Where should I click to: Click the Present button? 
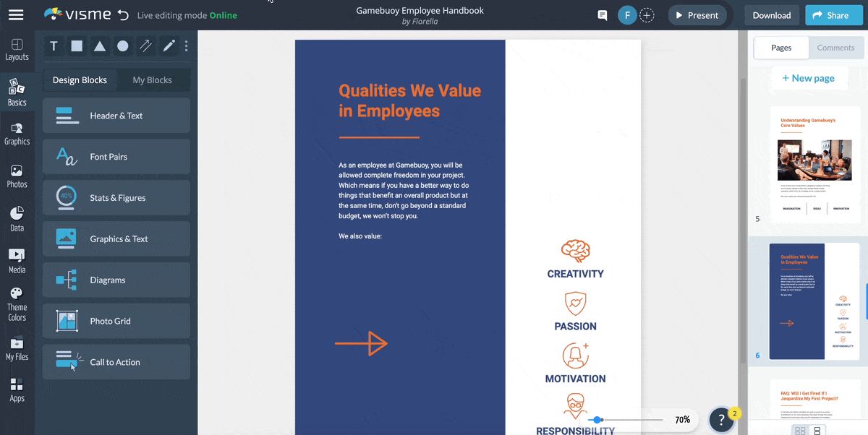tap(697, 14)
